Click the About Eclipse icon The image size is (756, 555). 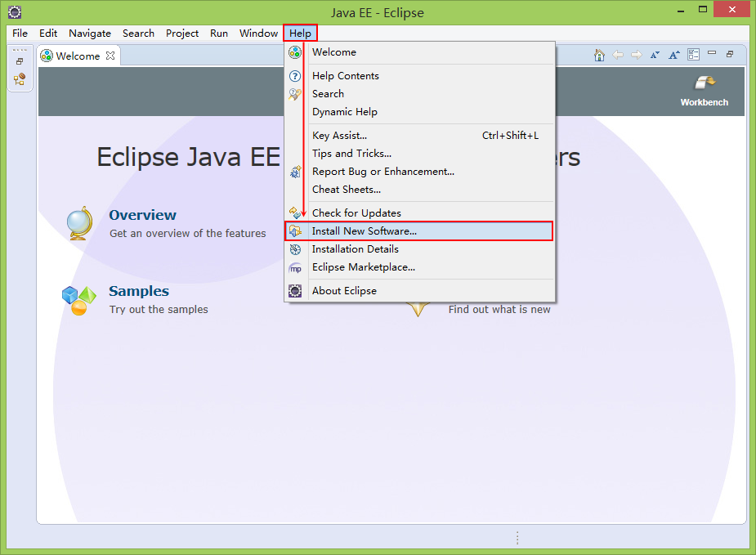click(295, 291)
